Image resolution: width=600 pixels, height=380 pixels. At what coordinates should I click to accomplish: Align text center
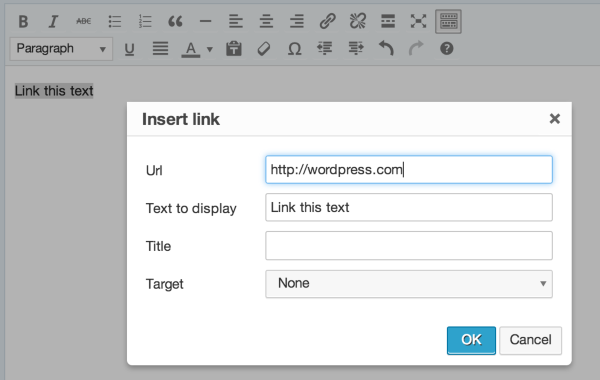pos(266,21)
